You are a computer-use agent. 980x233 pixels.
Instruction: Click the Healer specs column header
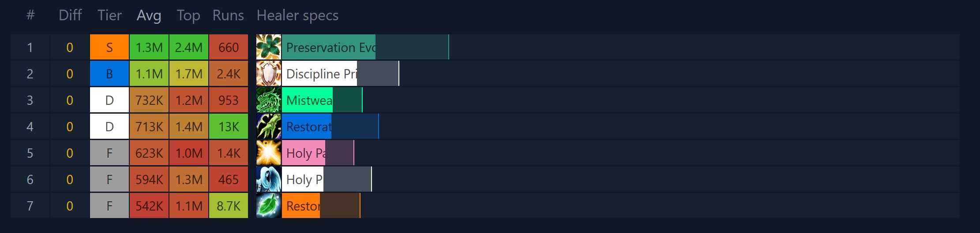tap(297, 16)
